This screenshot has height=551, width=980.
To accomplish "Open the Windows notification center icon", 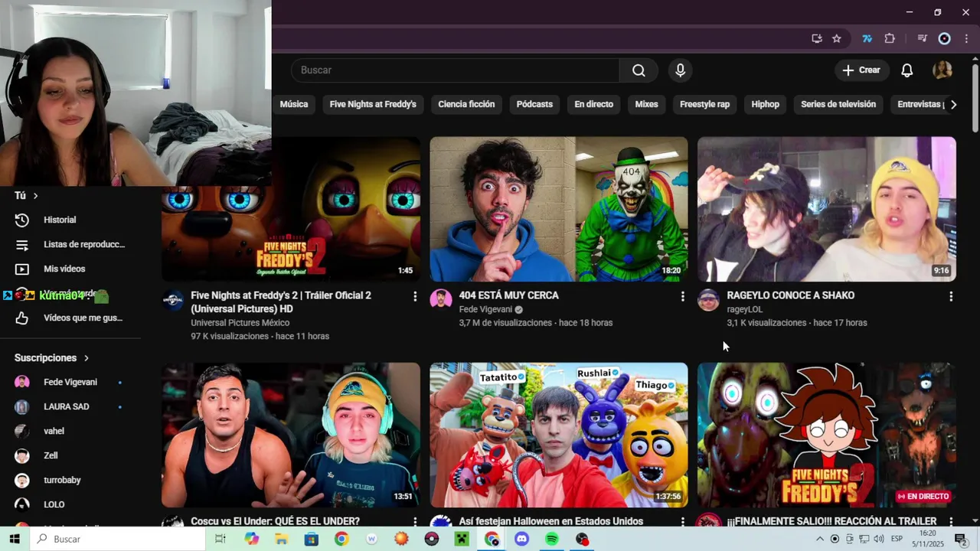I will [960, 540].
